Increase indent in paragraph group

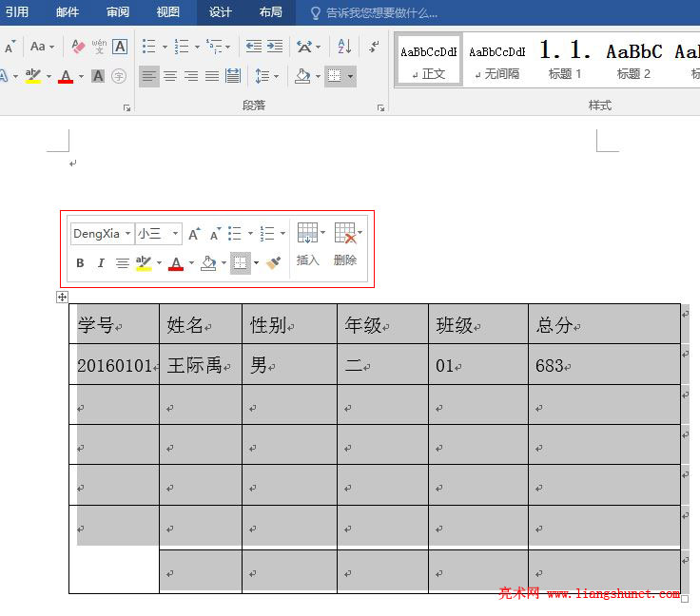[x=275, y=46]
